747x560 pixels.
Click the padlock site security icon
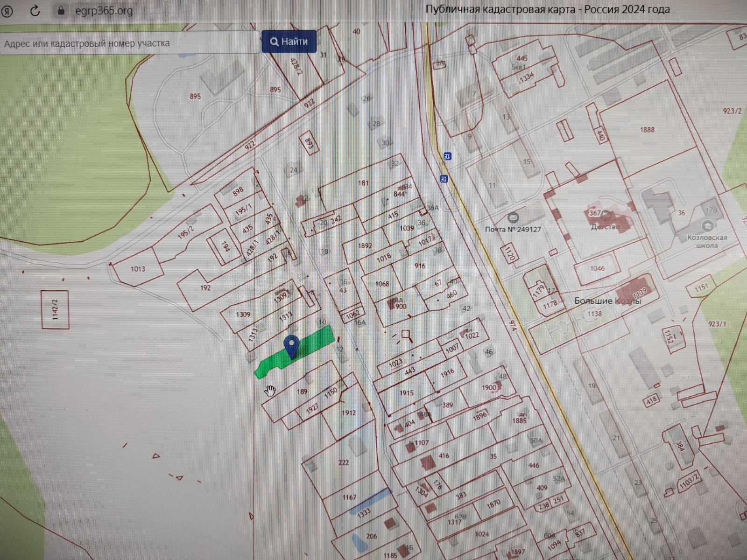click(x=61, y=10)
